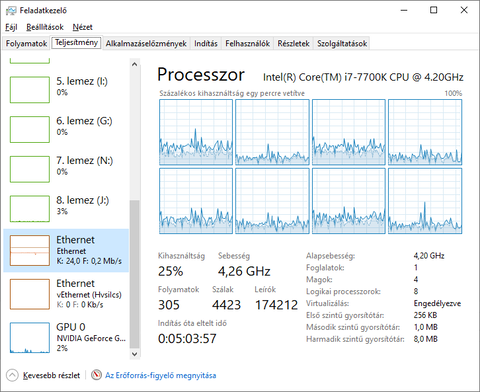
Task: Select the 8. lemez (J:) disk item
Action: coord(66,209)
